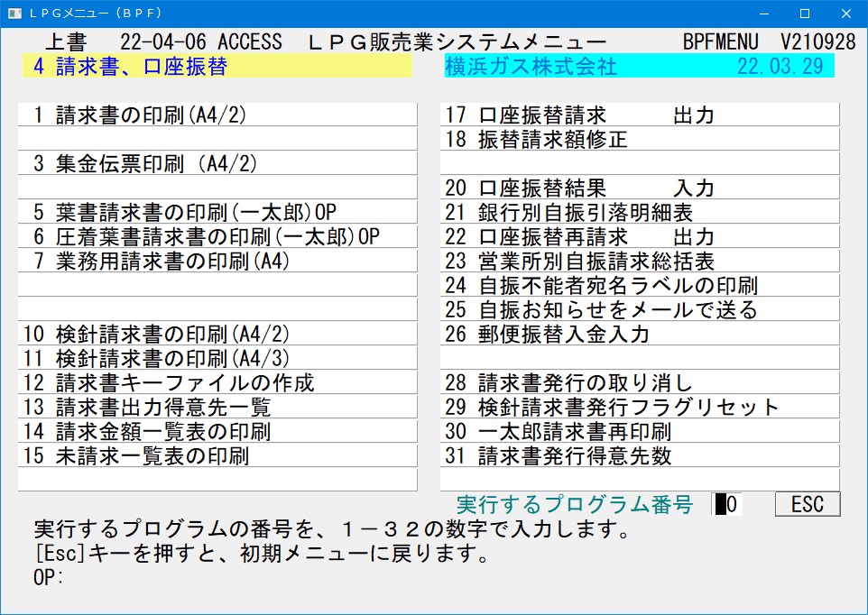Click 25 自振お知らせをメールで送る
The height and width of the screenshot is (615, 868).
click(640, 309)
